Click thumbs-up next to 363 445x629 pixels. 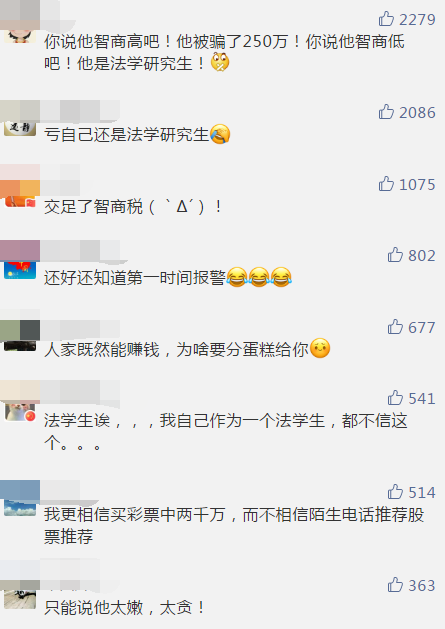coord(395,585)
